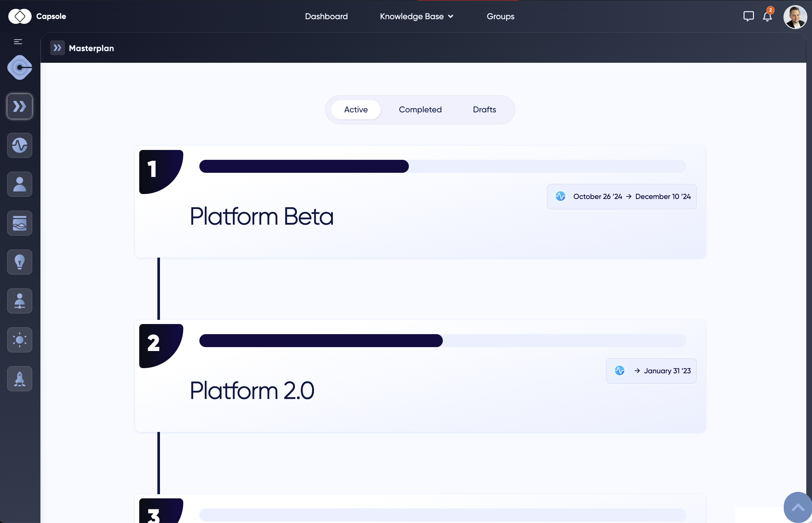Click the December 10 '24 end date

(663, 197)
